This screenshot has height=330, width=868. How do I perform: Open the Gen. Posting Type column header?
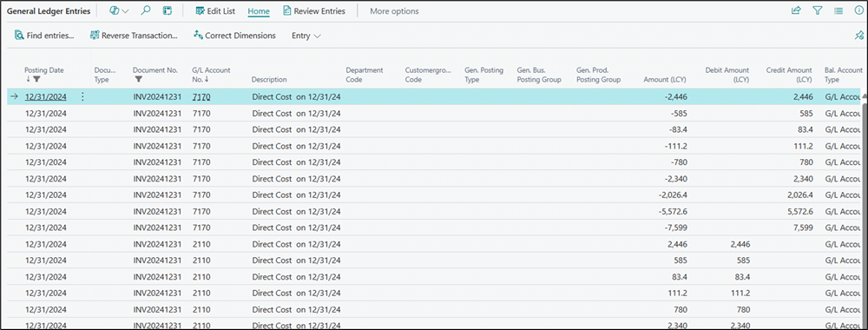click(x=483, y=75)
